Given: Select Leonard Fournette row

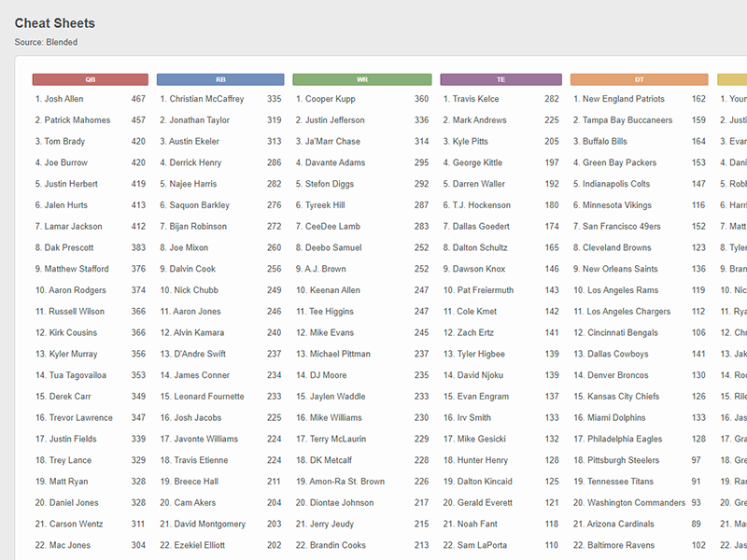Looking at the screenshot, I should (220, 396).
